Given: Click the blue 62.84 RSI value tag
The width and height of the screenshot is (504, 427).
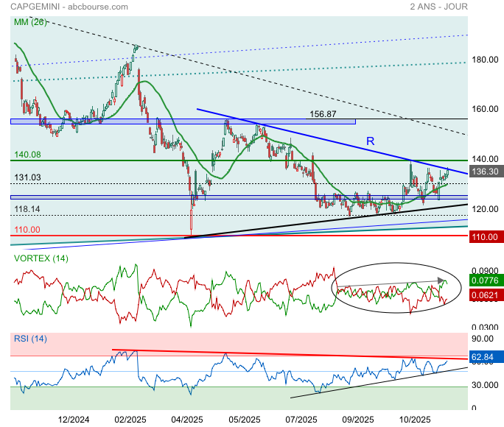Looking at the screenshot, I should (485, 357).
